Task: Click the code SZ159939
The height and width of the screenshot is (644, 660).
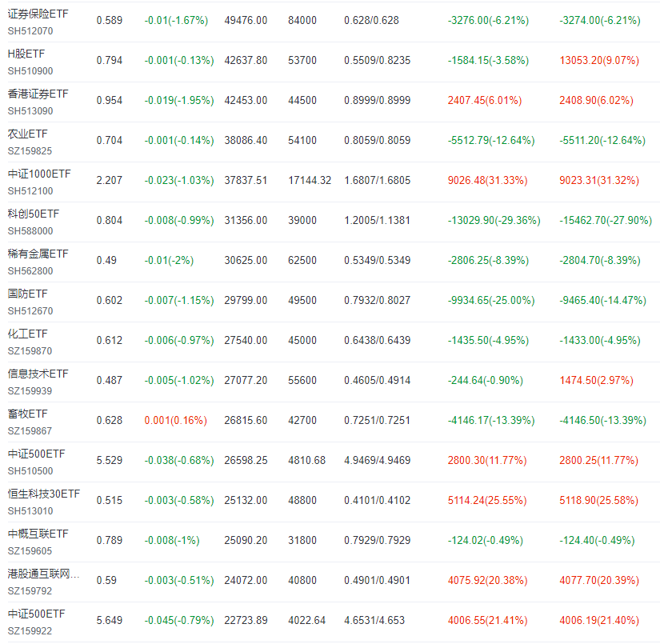Action: tap(30, 391)
